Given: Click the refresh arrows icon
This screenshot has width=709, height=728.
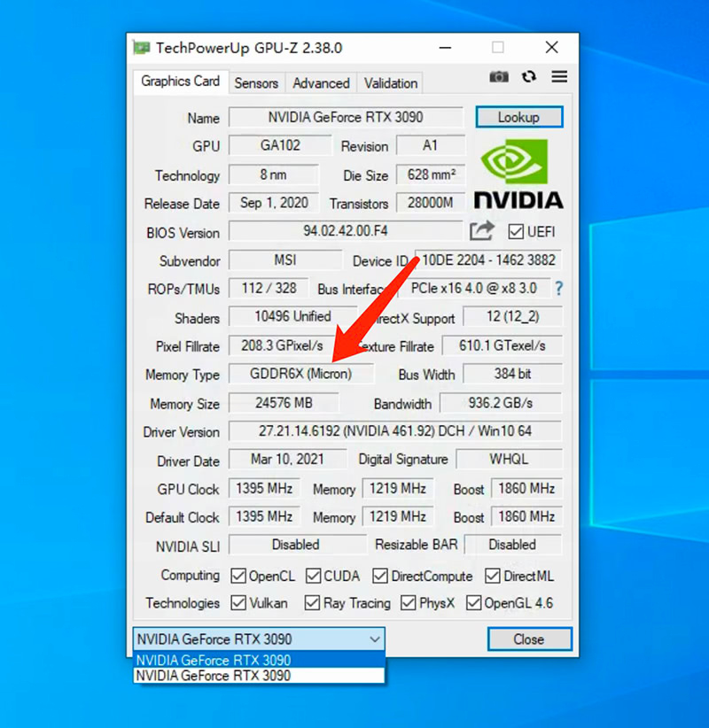Looking at the screenshot, I should pos(529,76).
